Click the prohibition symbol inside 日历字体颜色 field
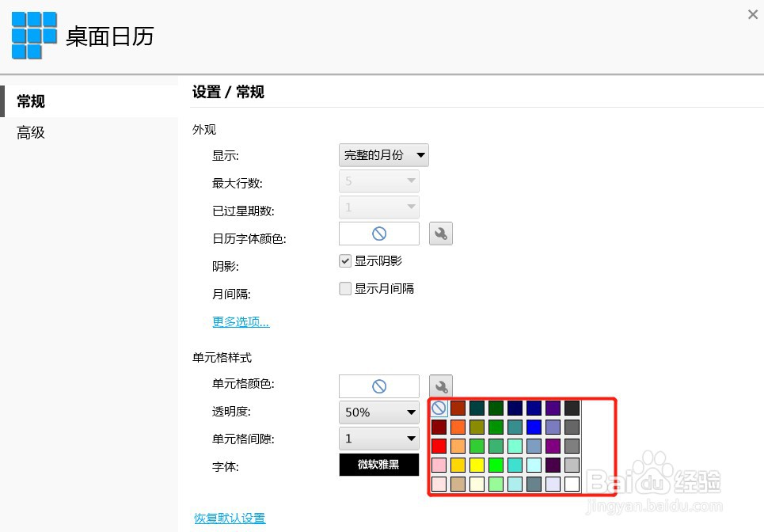The height and width of the screenshot is (532, 764). click(378, 233)
